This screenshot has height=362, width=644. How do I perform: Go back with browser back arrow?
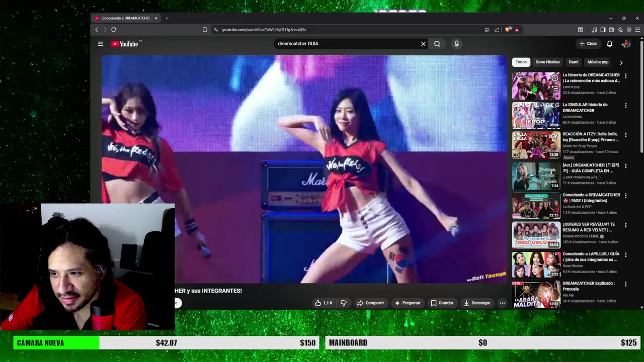[x=97, y=30]
